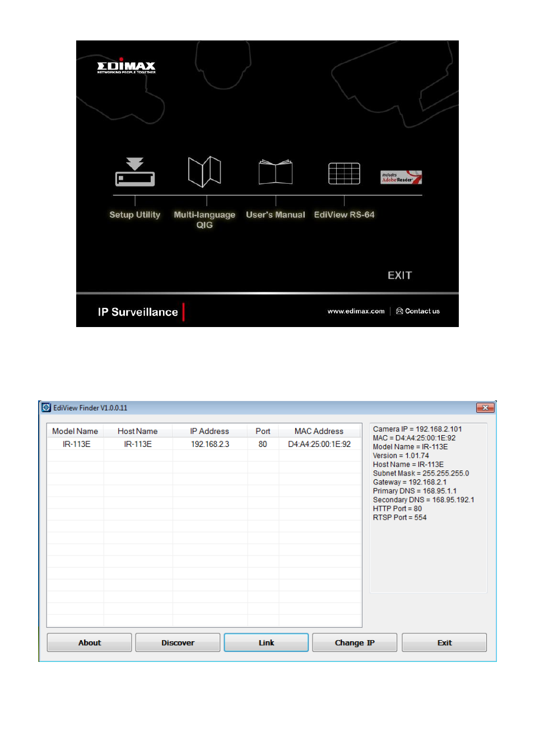Click the Host Name = IR-113E info line

(x=408, y=465)
